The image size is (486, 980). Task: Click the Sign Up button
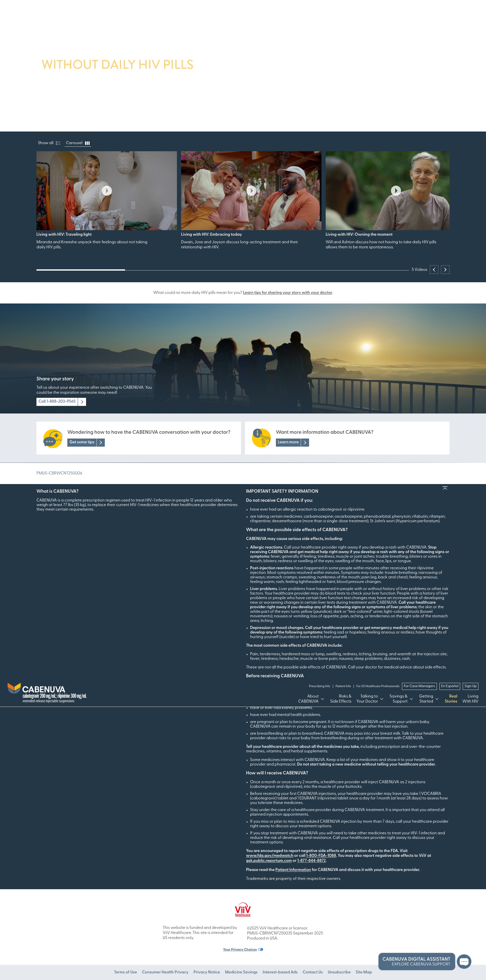[x=470, y=686]
